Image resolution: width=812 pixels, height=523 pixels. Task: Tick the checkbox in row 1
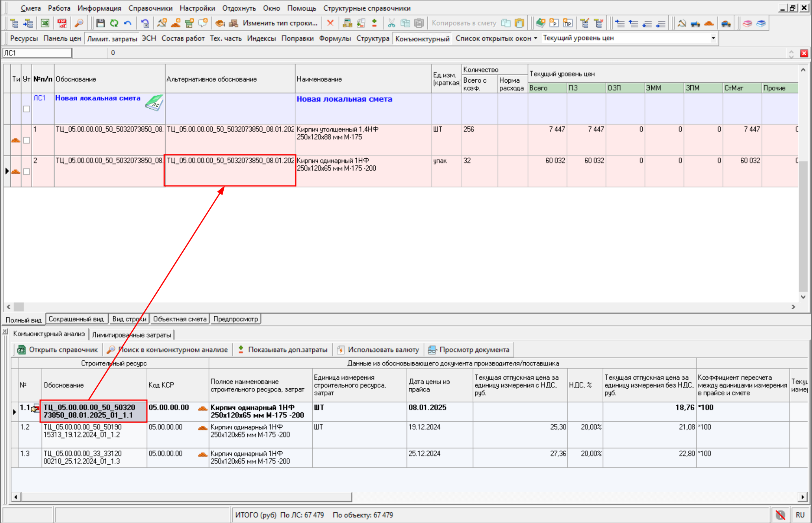point(26,140)
